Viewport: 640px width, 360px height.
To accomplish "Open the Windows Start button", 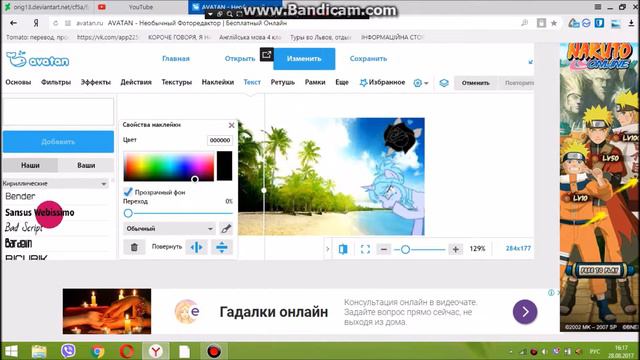I will pyautogui.click(x=11, y=351).
